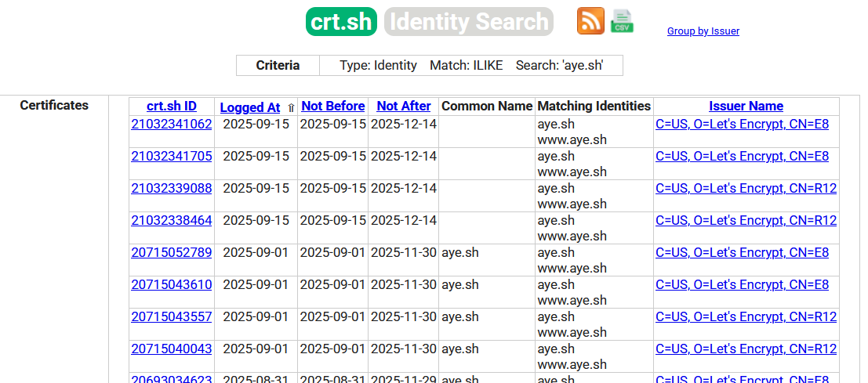Screen dimensions: 868x383
Task: Open issuer link for certificate 21032339088
Action: pyautogui.click(x=746, y=189)
